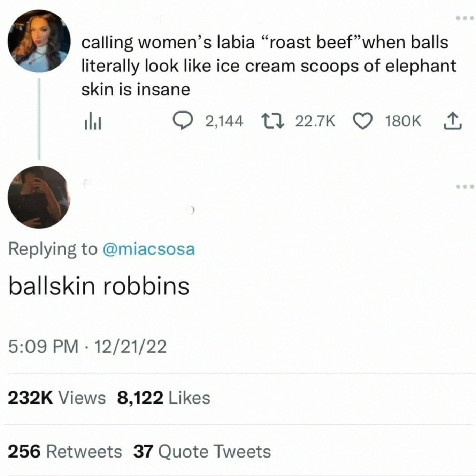Open the original tweet author's profile picture
This screenshot has width=476, height=476.
39,41
